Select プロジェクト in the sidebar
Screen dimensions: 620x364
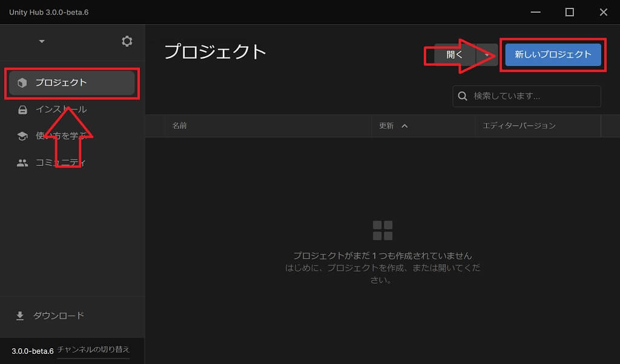point(72,82)
